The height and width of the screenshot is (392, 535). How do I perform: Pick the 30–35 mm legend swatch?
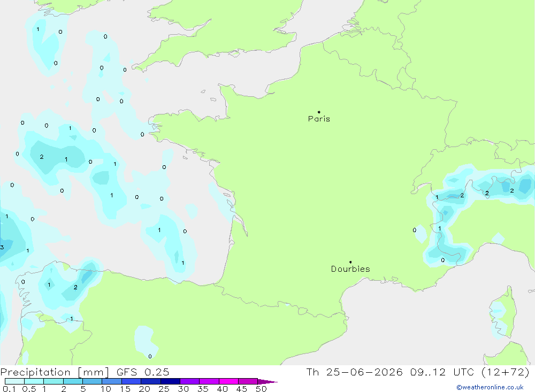[189, 381]
